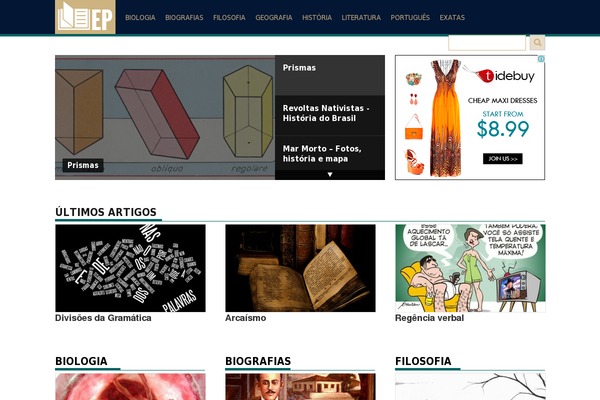Viewport: 600px width, 400px height.
Task: Click the BIOGRAFIAS section heading
Action: coord(258,361)
